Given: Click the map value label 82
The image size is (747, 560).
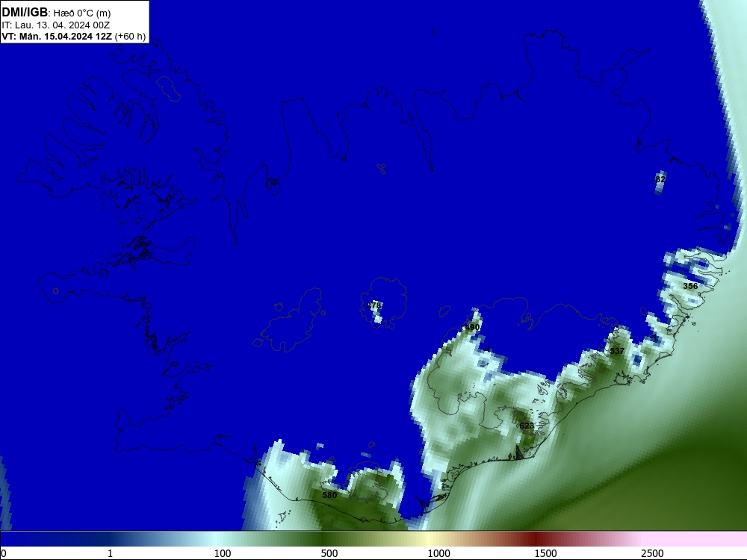Looking at the screenshot, I should (660, 179).
